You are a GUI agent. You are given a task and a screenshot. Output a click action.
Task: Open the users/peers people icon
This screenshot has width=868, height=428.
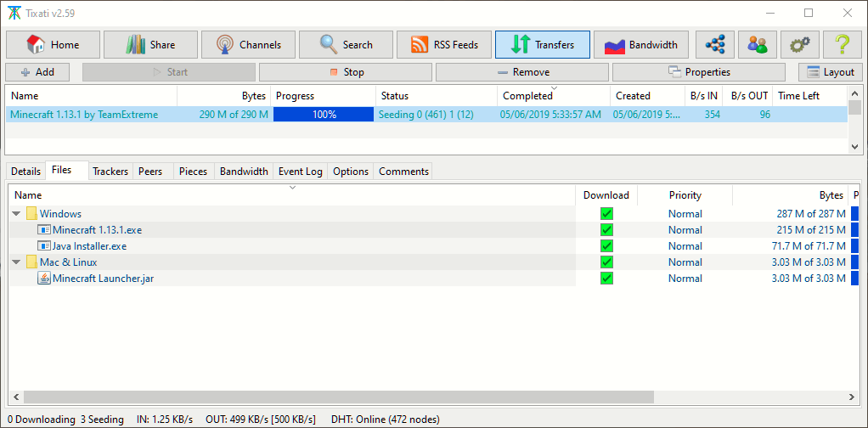(758, 45)
